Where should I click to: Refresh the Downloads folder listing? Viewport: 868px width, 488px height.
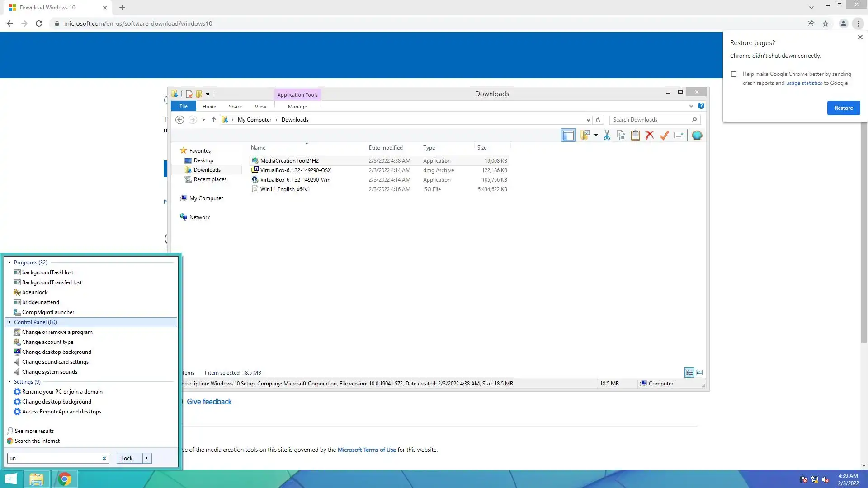tap(598, 120)
